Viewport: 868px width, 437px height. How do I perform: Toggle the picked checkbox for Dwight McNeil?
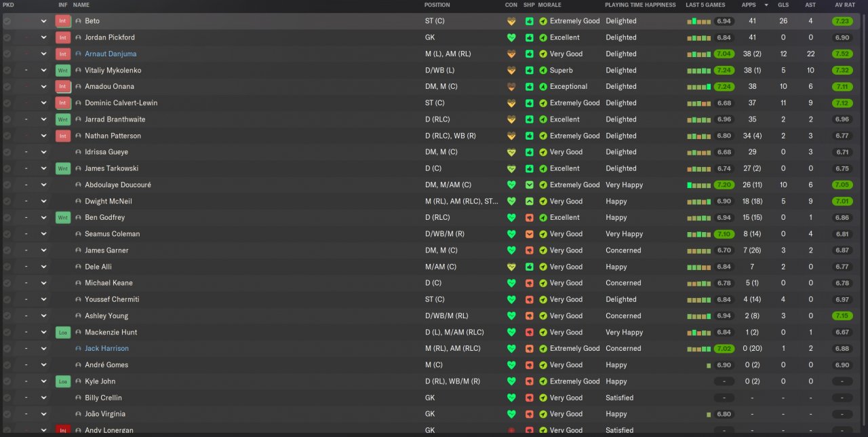(x=7, y=202)
